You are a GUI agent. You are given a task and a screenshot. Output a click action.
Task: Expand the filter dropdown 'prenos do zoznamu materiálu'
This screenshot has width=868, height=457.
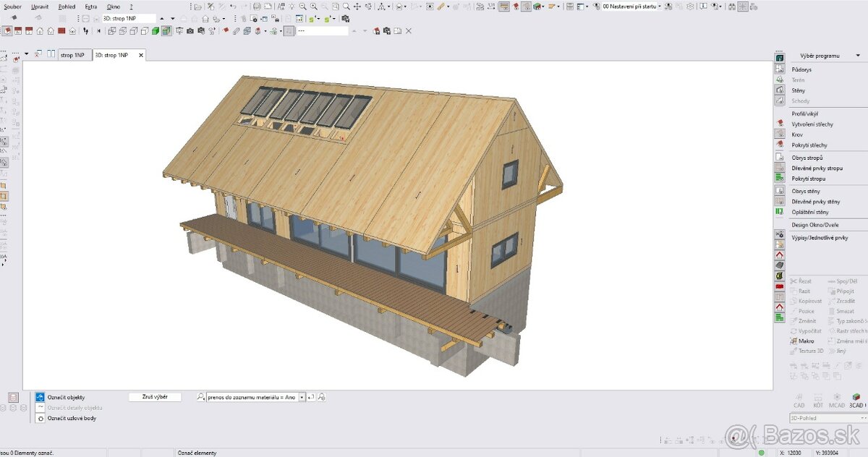(x=302, y=397)
